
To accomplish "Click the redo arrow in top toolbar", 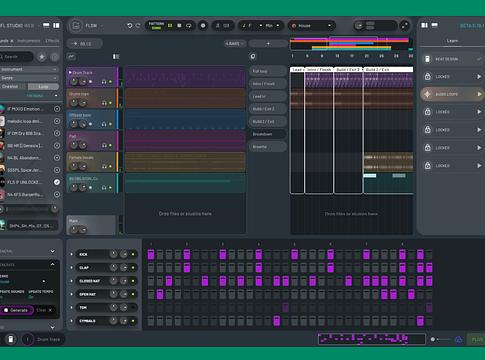I will (x=138, y=26).
